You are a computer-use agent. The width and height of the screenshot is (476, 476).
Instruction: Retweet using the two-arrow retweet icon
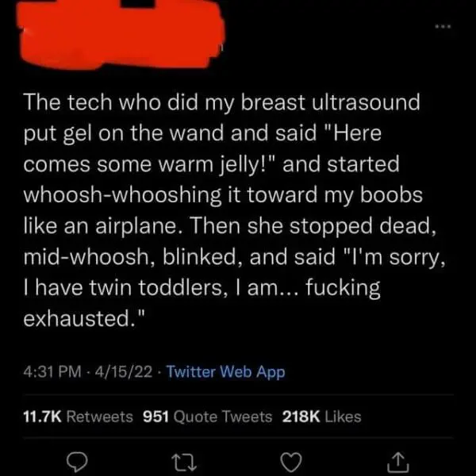tap(184, 463)
